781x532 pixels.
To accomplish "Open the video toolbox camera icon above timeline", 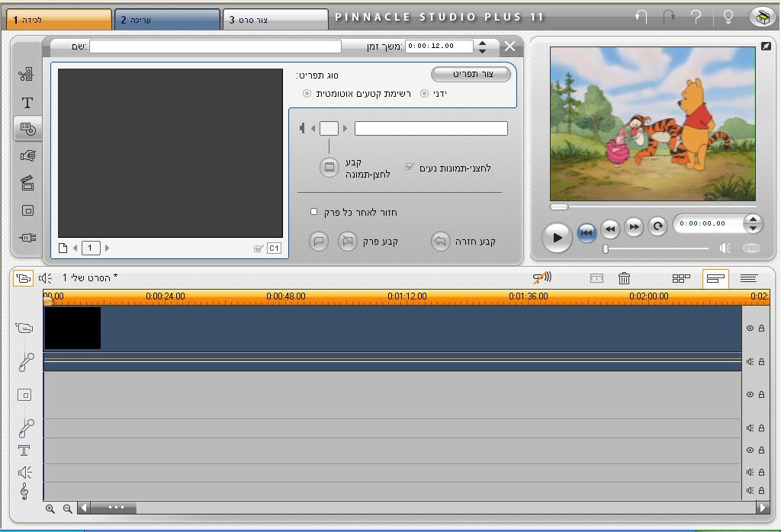I will coord(23,277).
